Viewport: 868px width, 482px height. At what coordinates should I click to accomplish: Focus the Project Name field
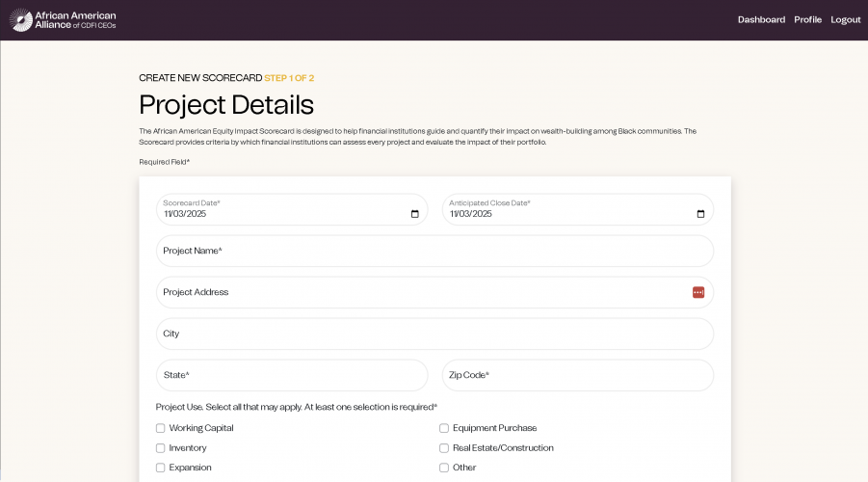[x=434, y=251]
